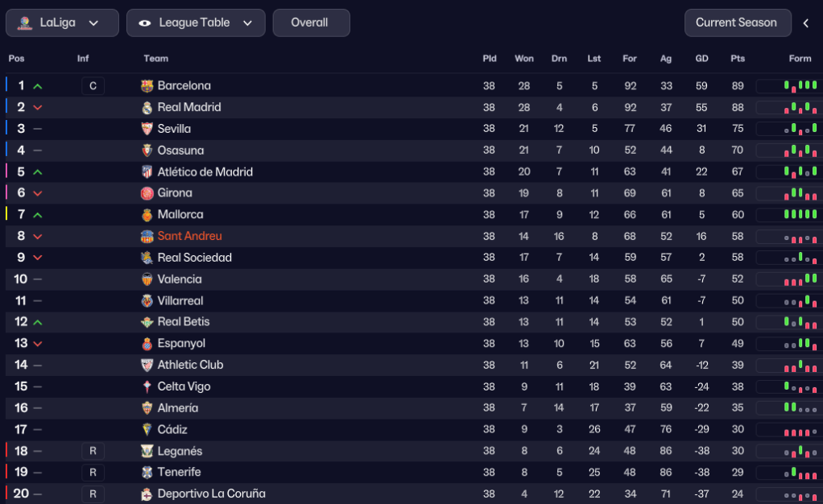823x504 pixels.
Task: Click Mallorca's form indicator bars
Action: click(800, 215)
